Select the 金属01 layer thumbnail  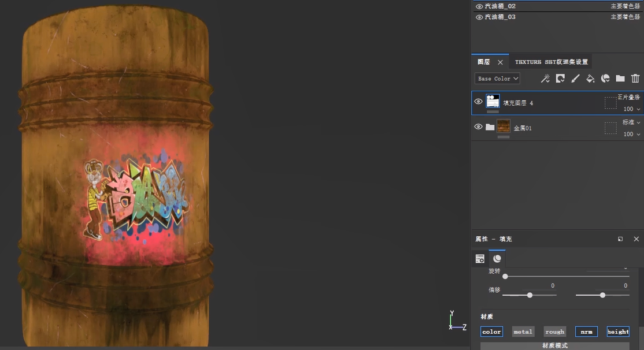[x=504, y=126]
